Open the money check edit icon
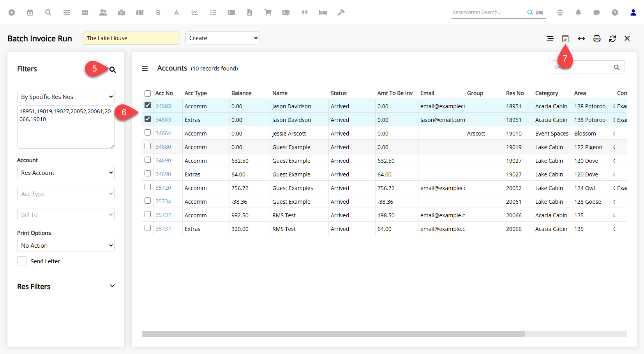This screenshot has width=644, height=354. tap(286, 12)
